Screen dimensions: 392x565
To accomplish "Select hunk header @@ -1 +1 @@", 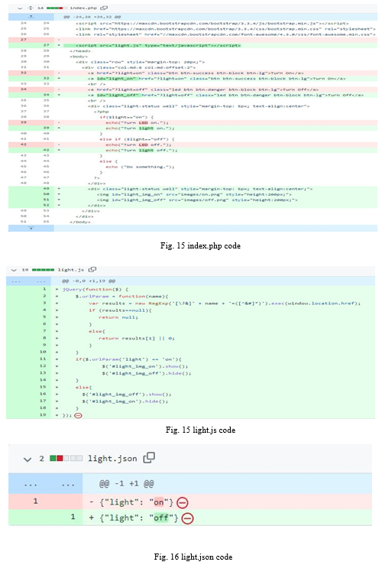I will (x=126, y=483).
